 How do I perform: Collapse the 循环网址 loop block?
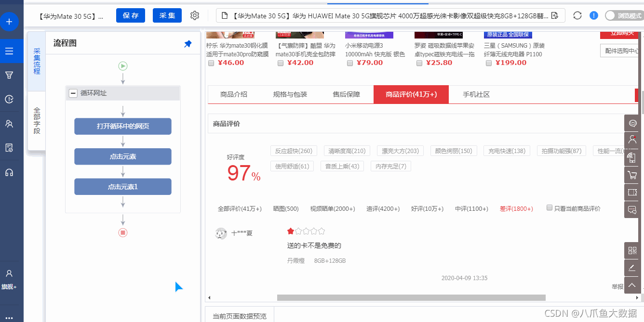73,93
